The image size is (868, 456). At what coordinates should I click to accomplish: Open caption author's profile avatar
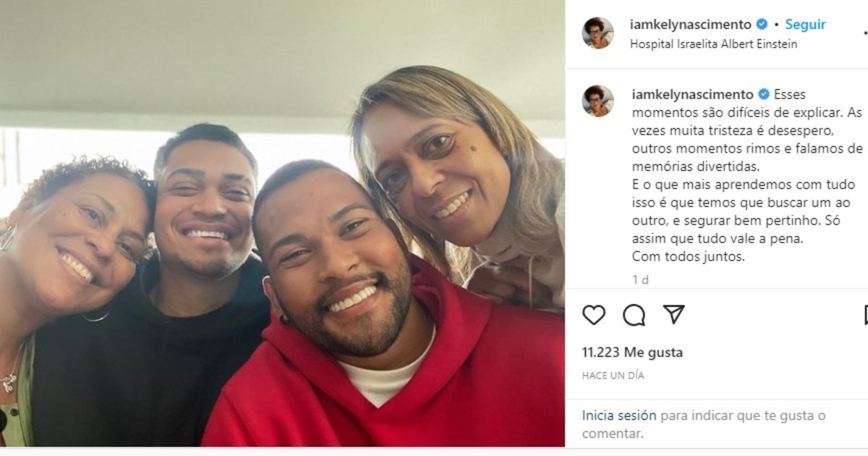point(598,101)
